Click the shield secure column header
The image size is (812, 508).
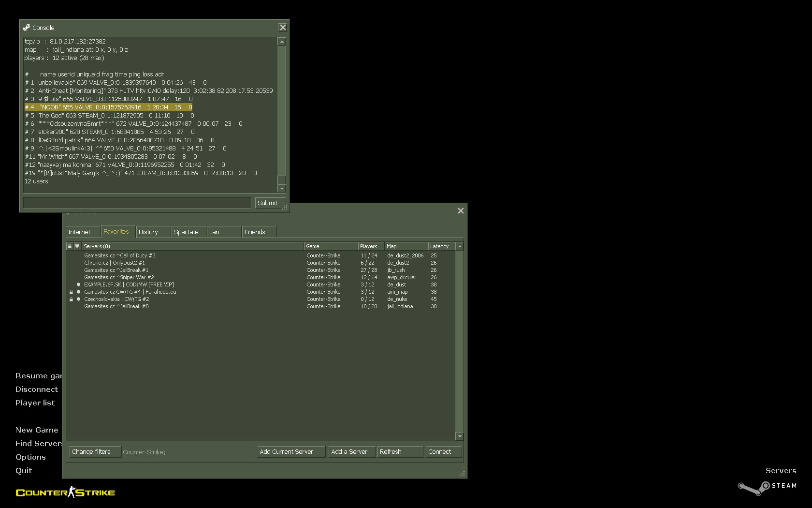tap(77, 246)
